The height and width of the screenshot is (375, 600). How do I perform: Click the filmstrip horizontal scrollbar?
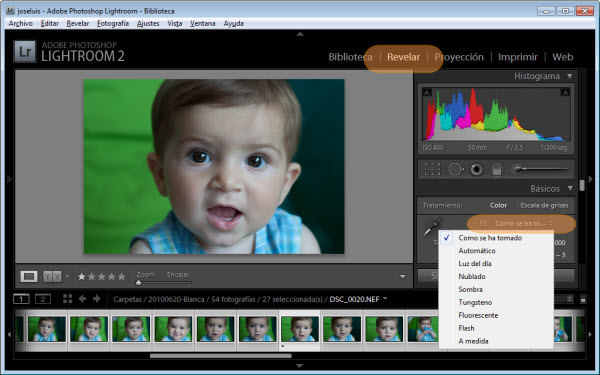(x=221, y=356)
